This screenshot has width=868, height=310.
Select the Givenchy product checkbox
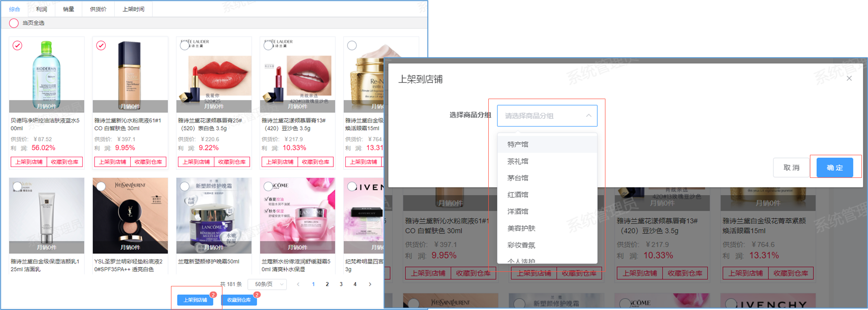point(352,186)
